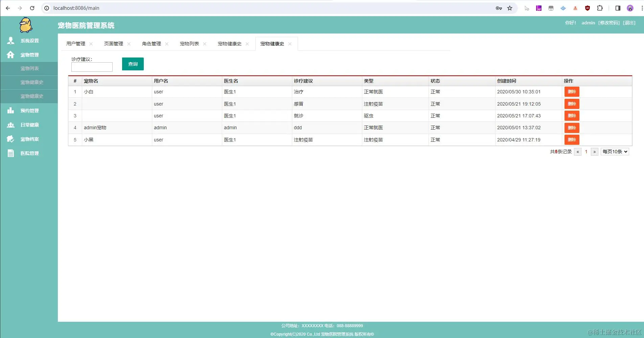Close the 用户管理 tab
644x338 pixels.
91,44
